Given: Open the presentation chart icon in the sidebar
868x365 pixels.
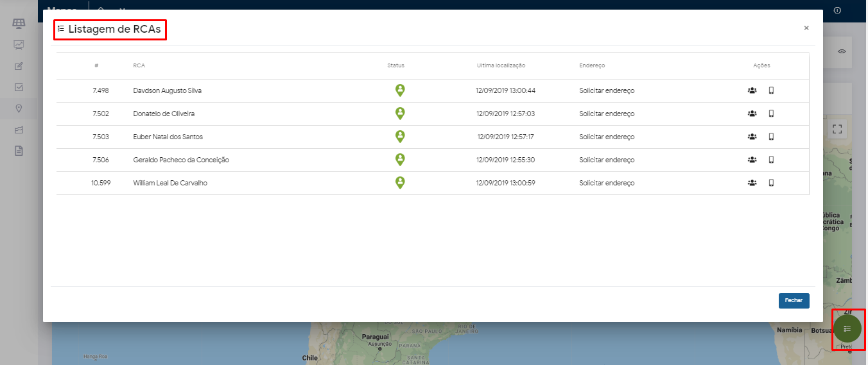Looking at the screenshot, I should pos(19,45).
